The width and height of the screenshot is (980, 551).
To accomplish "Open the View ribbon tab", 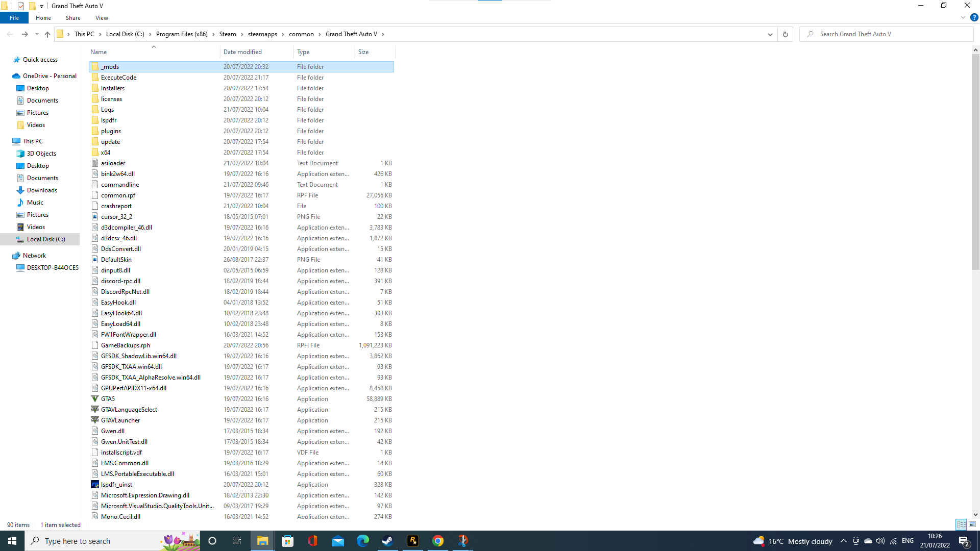I will [x=102, y=18].
